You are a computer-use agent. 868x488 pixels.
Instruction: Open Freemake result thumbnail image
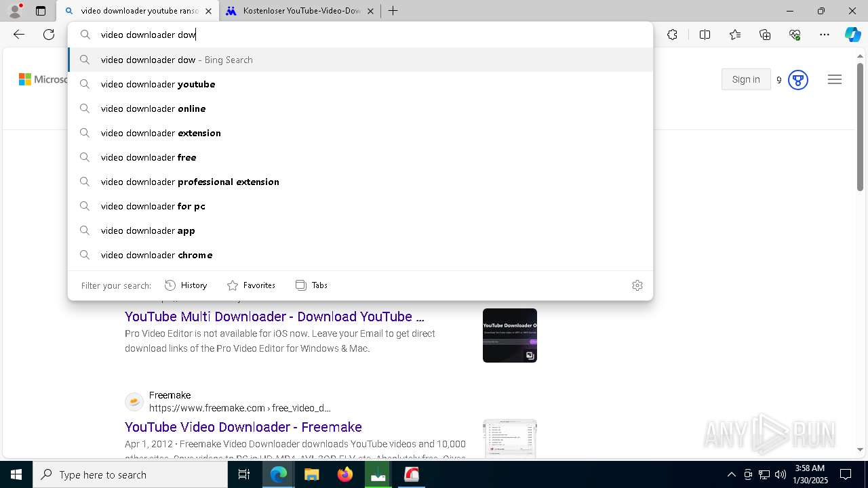(x=510, y=438)
